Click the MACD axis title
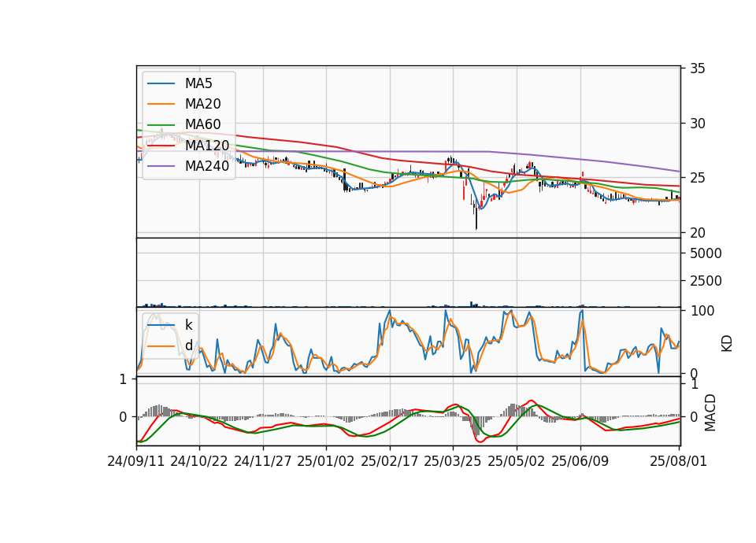 (710, 412)
